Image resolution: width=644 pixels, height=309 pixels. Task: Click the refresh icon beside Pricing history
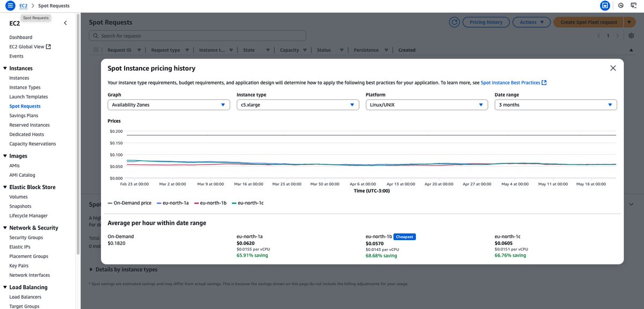[x=454, y=22]
